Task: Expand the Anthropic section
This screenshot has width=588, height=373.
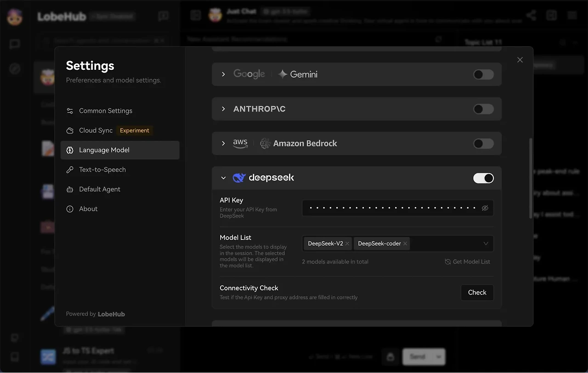Action: click(223, 109)
